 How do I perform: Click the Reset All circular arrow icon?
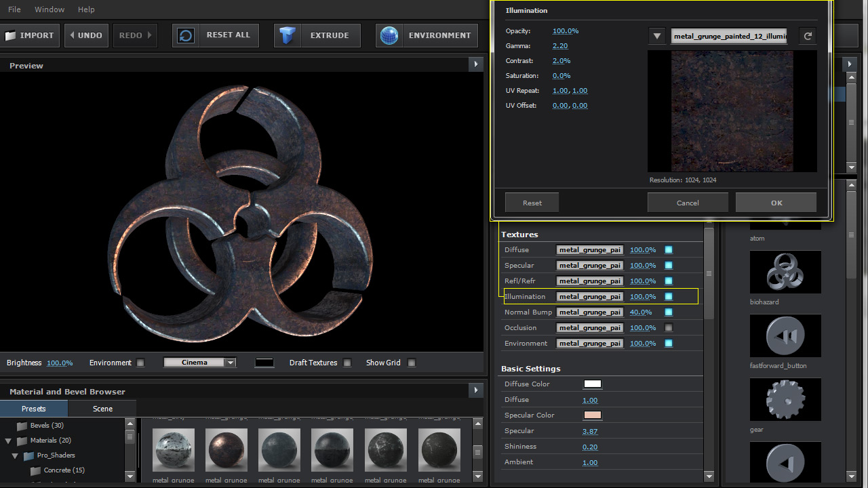tap(186, 35)
